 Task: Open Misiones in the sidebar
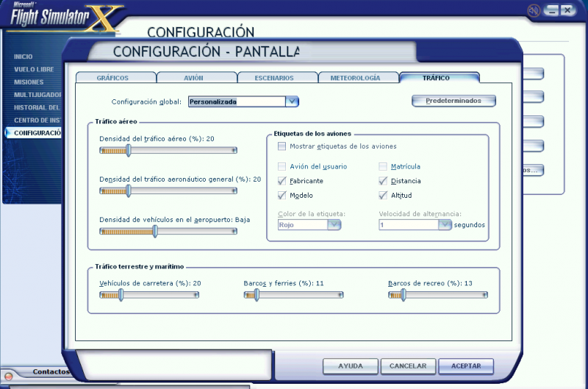[29, 82]
